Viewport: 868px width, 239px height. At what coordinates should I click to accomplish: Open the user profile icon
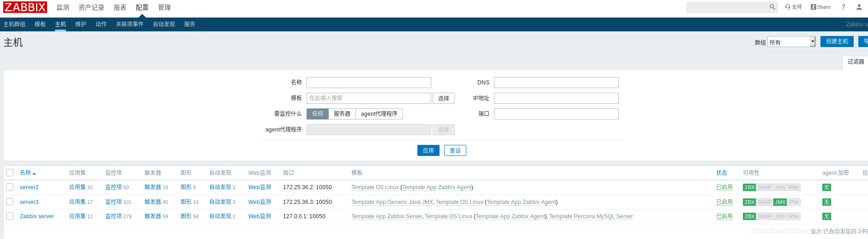click(x=859, y=7)
